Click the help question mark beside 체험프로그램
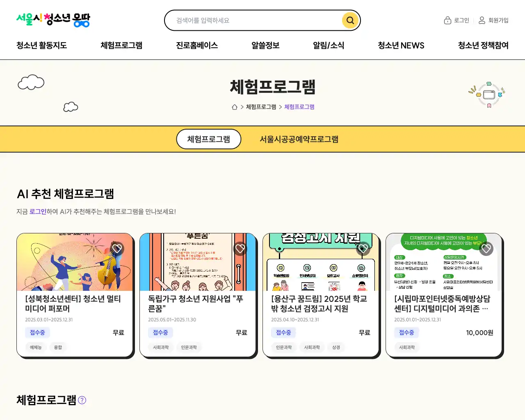Viewport: 525px width, 420px height. [x=82, y=400]
